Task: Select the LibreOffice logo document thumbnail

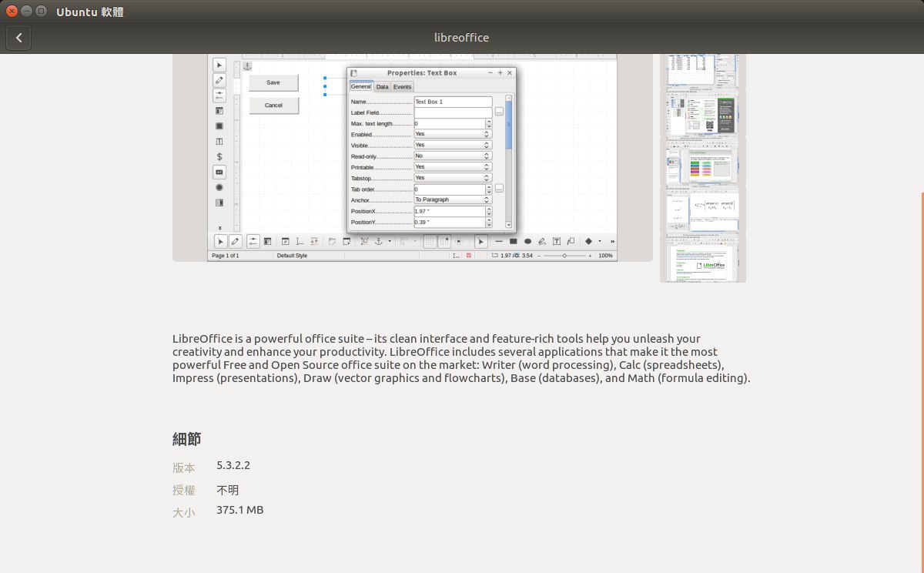Action: (x=702, y=258)
